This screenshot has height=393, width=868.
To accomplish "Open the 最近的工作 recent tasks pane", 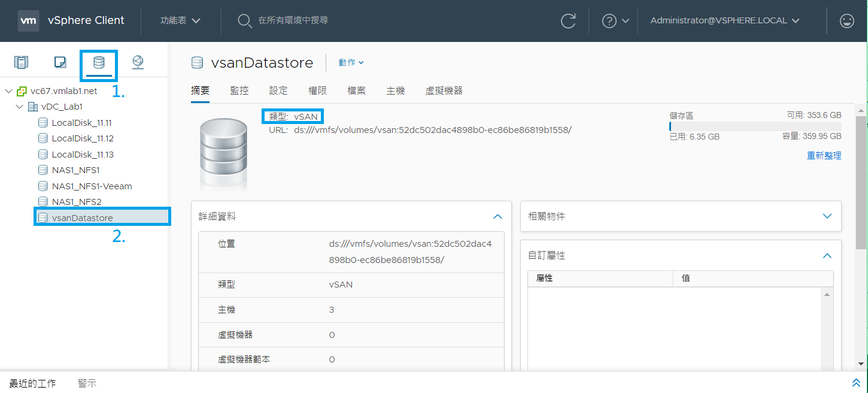I will (33, 382).
